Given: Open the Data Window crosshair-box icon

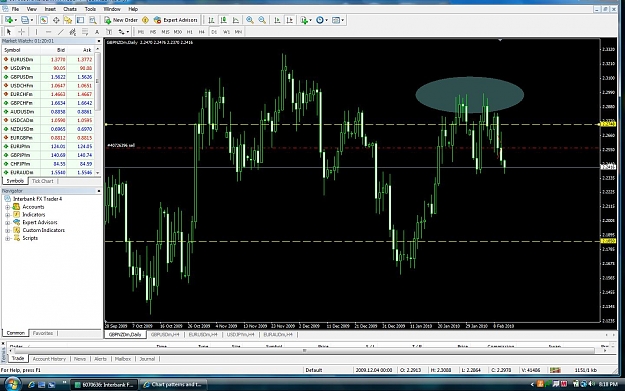Looking at the screenshot, I should pyautogui.click(x=56, y=20).
